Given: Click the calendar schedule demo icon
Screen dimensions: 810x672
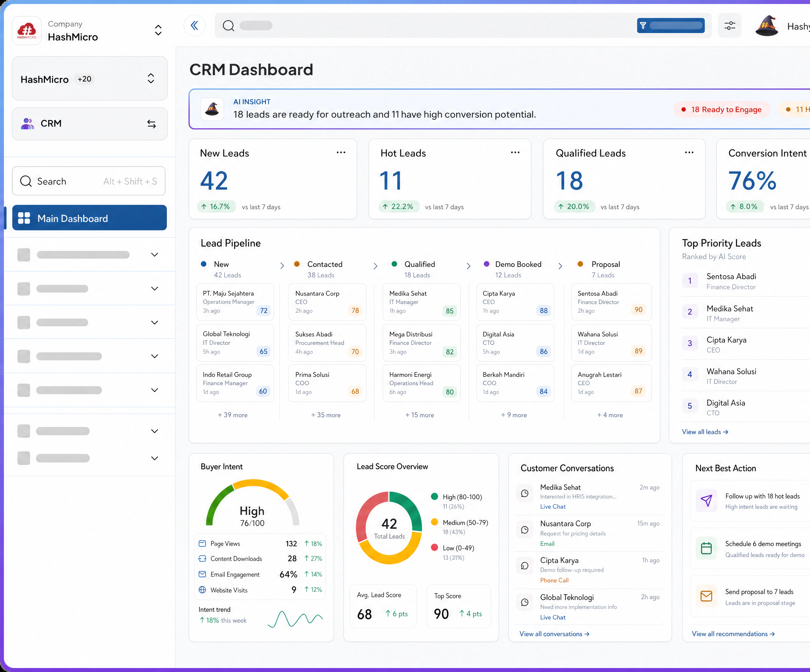Looking at the screenshot, I should 706,548.
